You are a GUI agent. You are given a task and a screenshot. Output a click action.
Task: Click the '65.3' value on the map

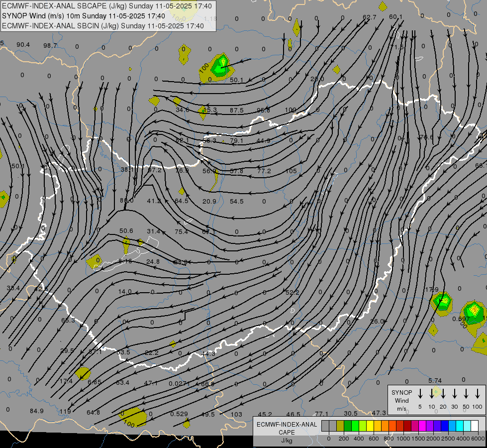(x=68, y=320)
